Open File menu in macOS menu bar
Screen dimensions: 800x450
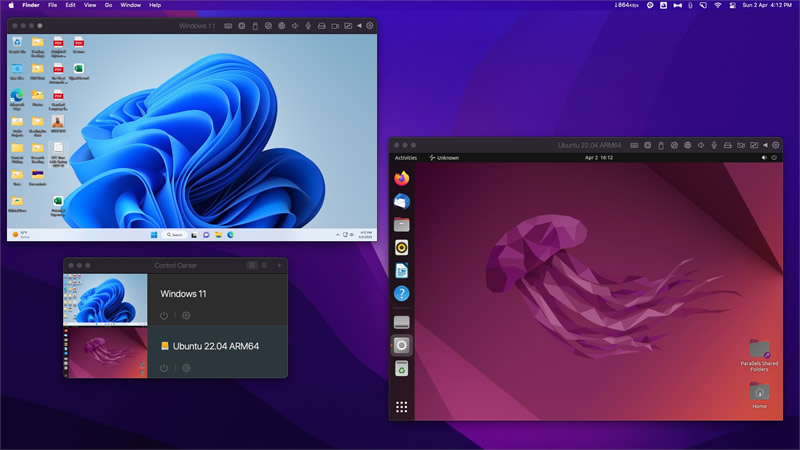53,5
